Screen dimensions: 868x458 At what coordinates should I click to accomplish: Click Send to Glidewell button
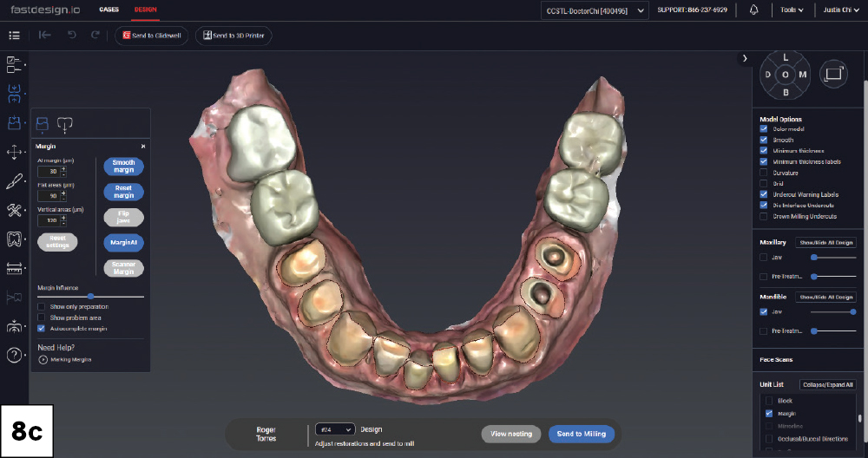pos(152,36)
